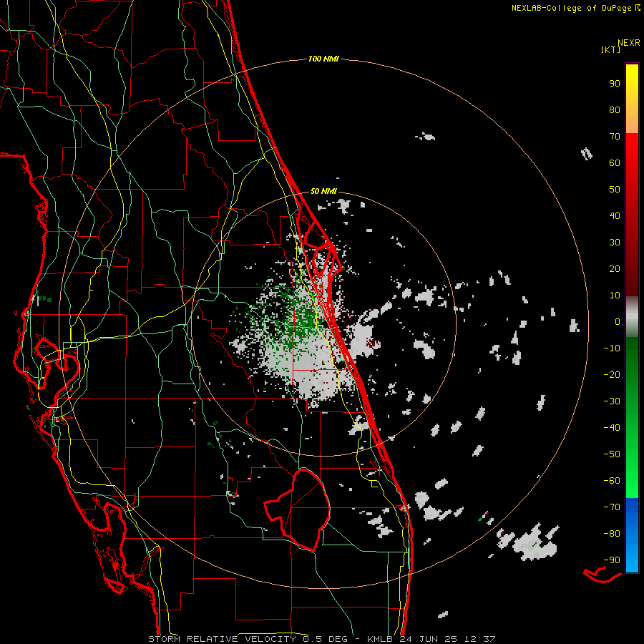Screen dimensions: 644x644
Task: Click the 30 value on velocity scale
Action: click(x=615, y=243)
